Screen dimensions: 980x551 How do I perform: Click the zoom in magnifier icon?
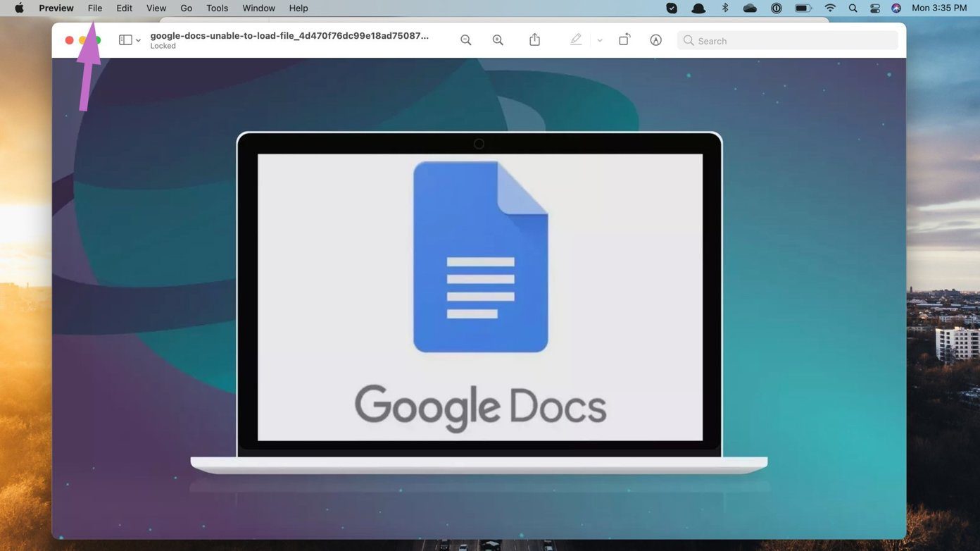pyautogui.click(x=498, y=40)
